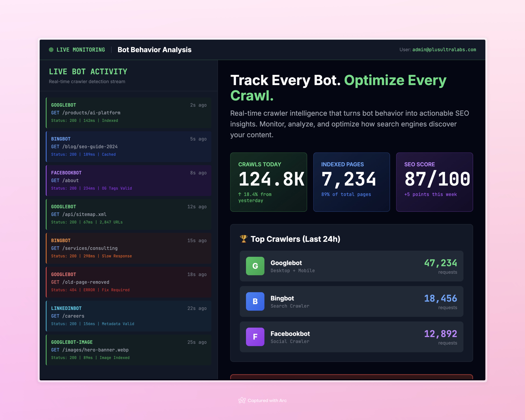Select the Facebookbot Social Crawler row
The height and width of the screenshot is (420, 525).
[351, 337]
